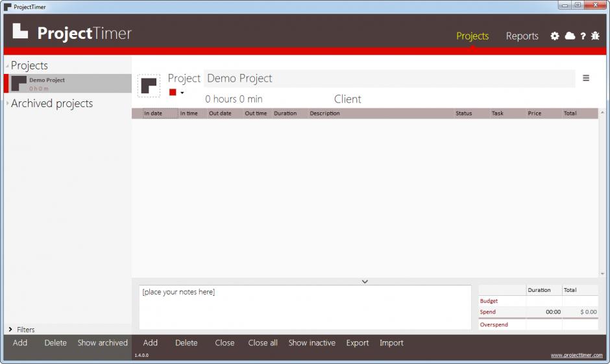Sort by the Duration column header
610x364 pixels.
[x=290, y=113]
